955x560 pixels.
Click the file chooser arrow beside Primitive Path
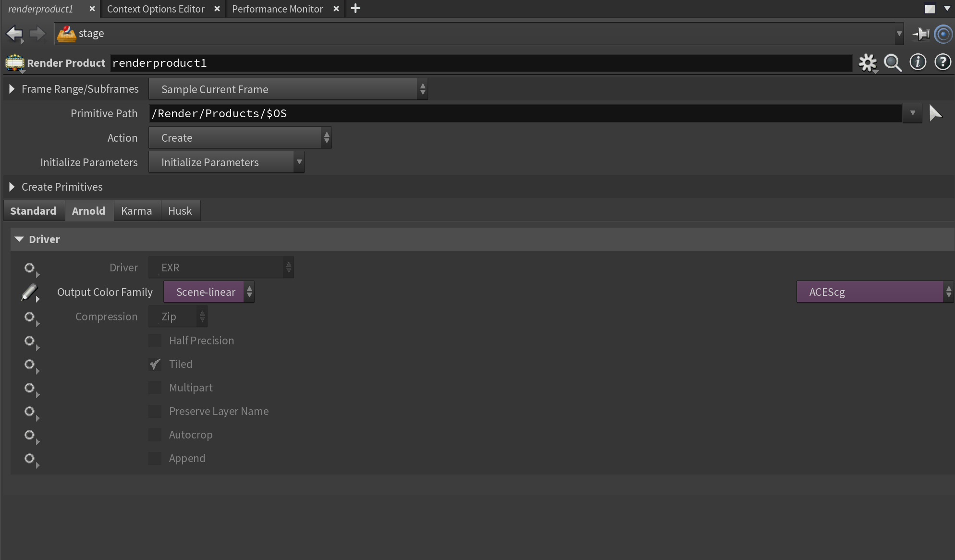coord(936,113)
